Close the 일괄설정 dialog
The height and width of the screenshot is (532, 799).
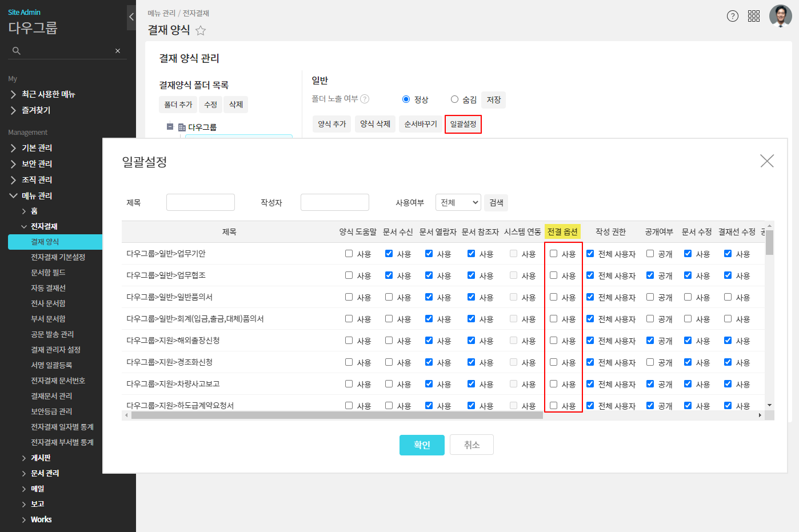(767, 161)
